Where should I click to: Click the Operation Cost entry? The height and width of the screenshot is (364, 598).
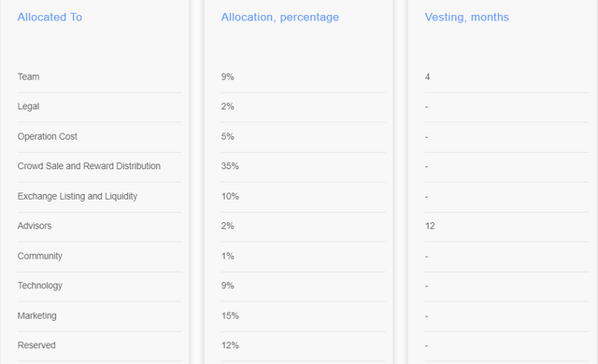(48, 136)
